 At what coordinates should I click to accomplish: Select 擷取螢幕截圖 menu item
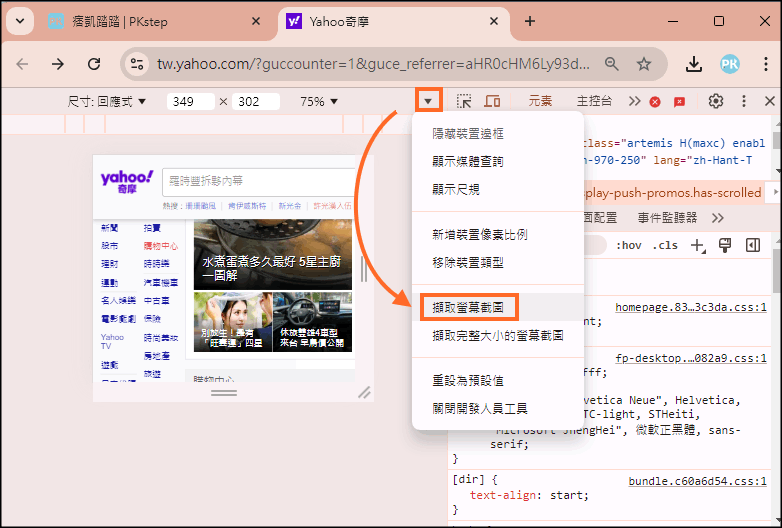point(497,307)
